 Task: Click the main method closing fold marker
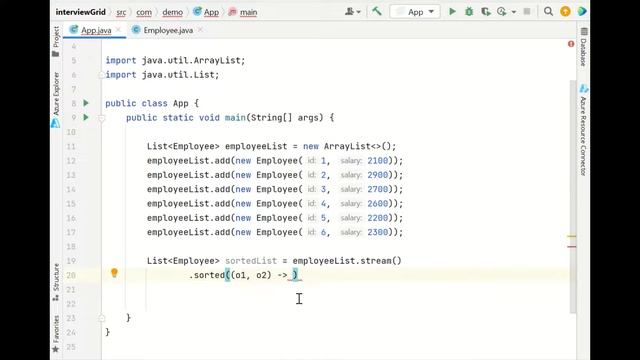[102, 318]
